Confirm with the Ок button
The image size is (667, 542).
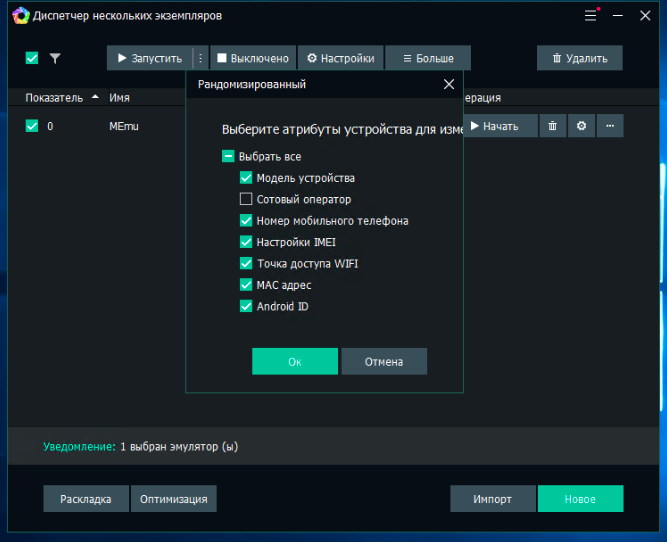click(x=295, y=362)
